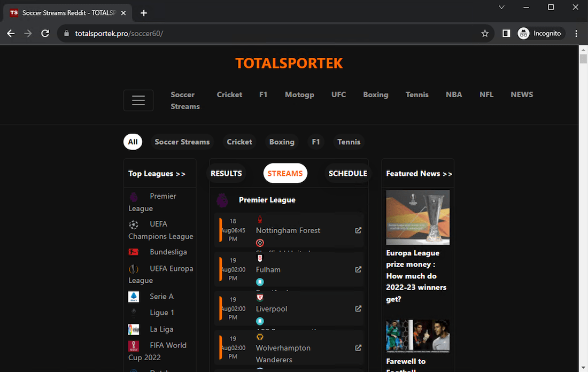
Task: Open Cricket in top navigation
Action: [x=229, y=95]
